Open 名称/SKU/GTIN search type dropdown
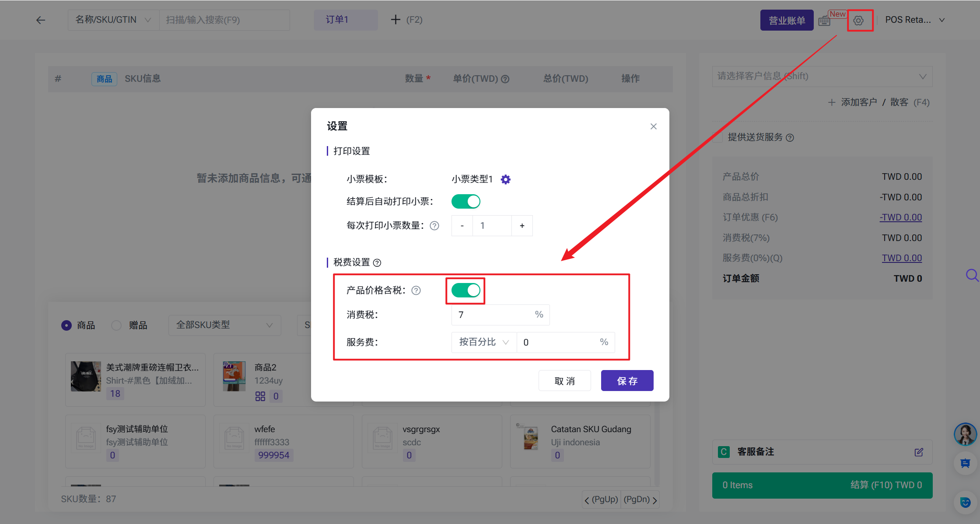980x524 pixels. coord(113,20)
